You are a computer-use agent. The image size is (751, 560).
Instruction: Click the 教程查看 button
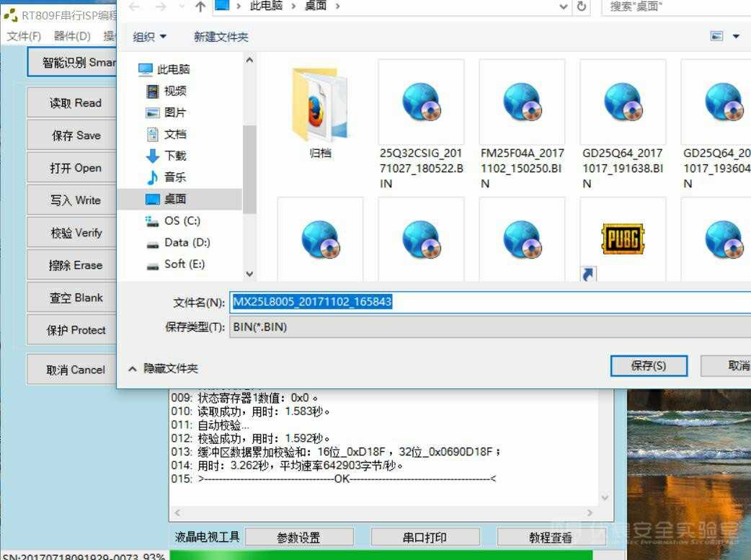pyautogui.click(x=551, y=538)
